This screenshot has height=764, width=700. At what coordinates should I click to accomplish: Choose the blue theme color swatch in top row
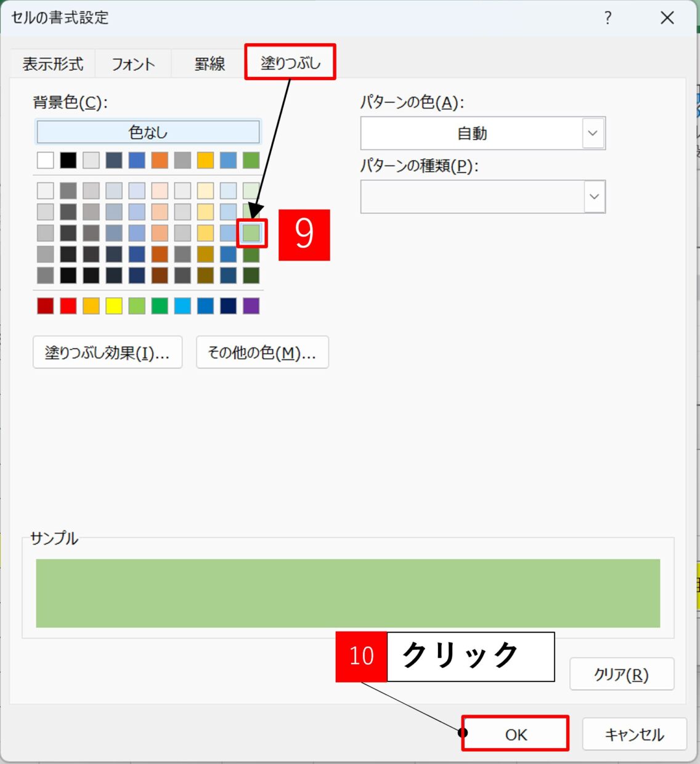(137, 160)
